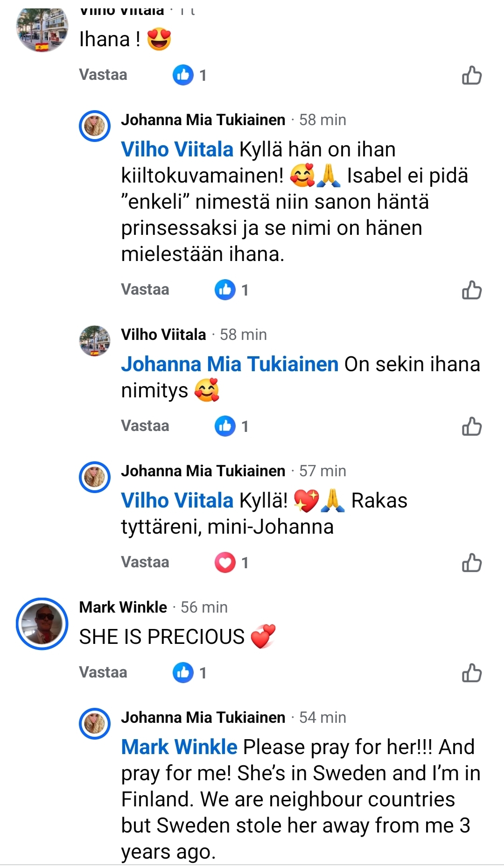The height and width of the screenshot is (868, 504).
Task: Open Mark Winkle's profile picture
Action: (42, 624)
